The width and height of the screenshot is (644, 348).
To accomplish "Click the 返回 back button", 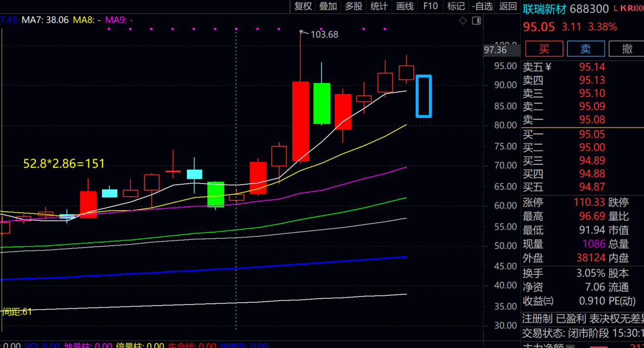I will pyautogui.click(x=508, y=6).
